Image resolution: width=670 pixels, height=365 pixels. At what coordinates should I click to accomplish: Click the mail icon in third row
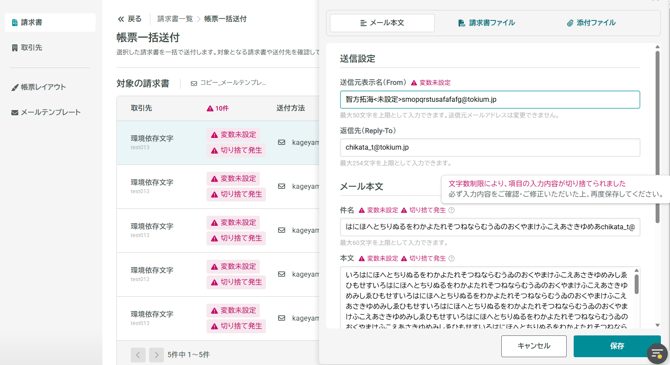pyautogui.click(x=282, y=230)
